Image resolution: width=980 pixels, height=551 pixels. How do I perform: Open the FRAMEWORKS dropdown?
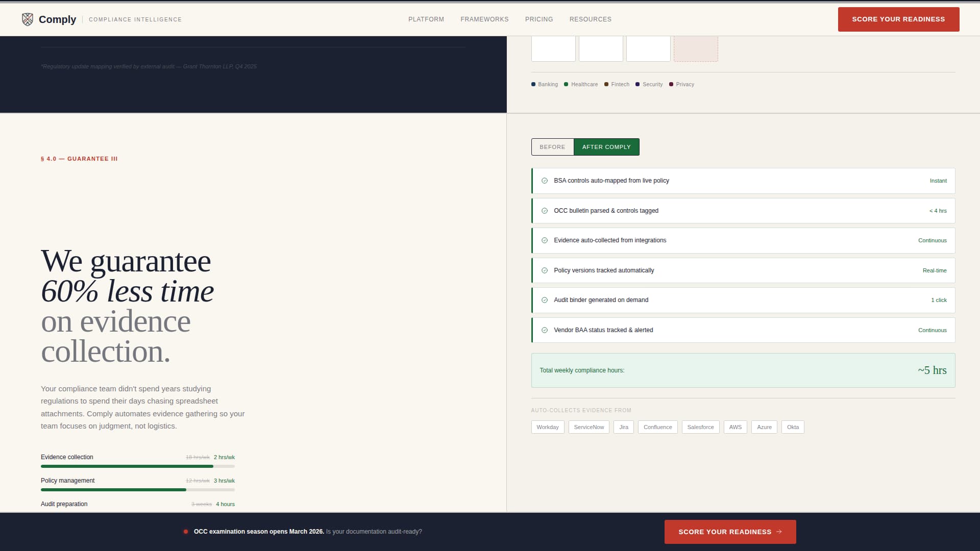point(484,19)
